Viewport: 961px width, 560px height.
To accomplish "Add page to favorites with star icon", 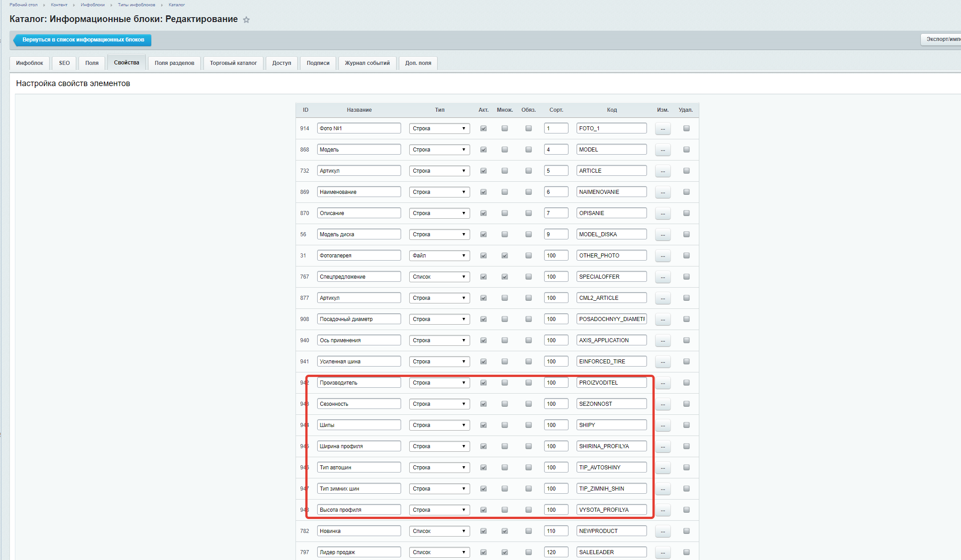I will click(x=246, y=19).
